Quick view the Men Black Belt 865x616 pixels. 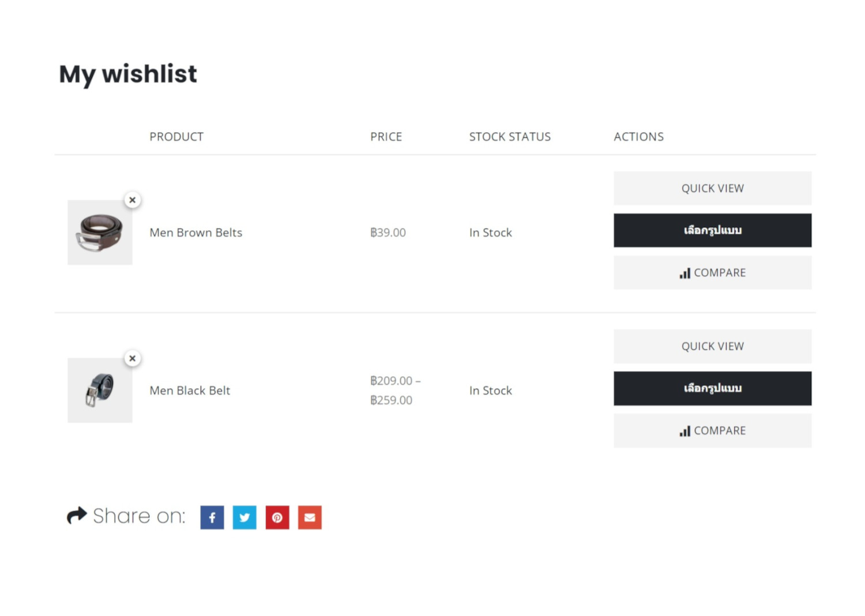click(x=712, y=346)
